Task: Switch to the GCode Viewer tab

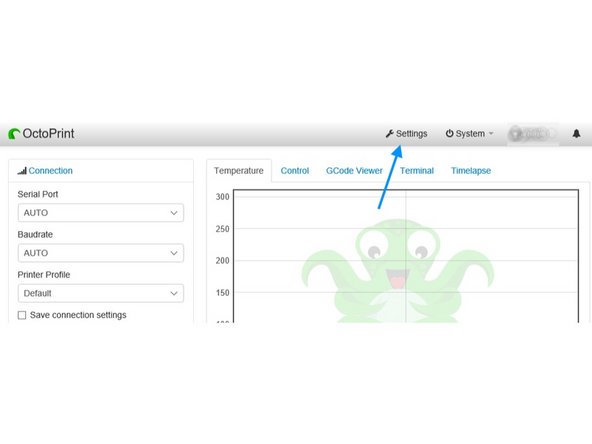Action: pos(354,171)
